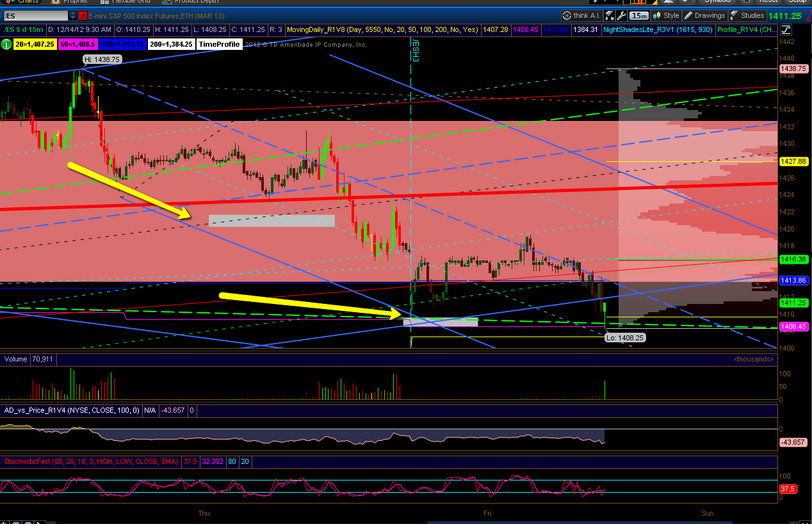The height and width of the screenshot is (524, 812).
Task: Open the 15m timeframe selector
Action: (638, 15)
